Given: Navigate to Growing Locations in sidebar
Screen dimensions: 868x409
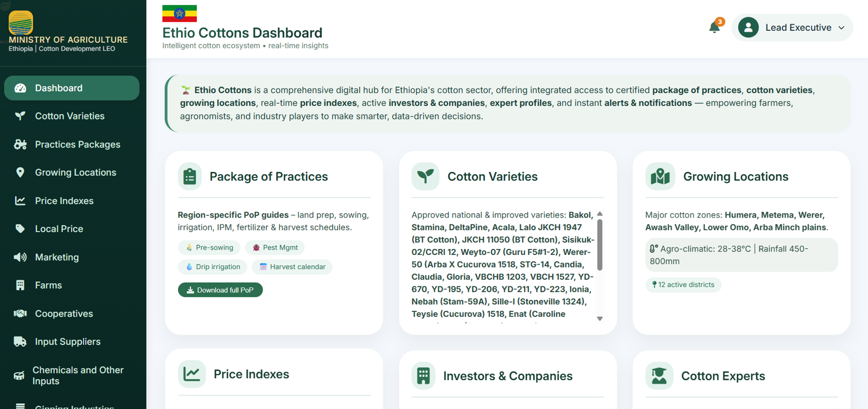Looking at the screenshot, I should [x=72, y=172].
